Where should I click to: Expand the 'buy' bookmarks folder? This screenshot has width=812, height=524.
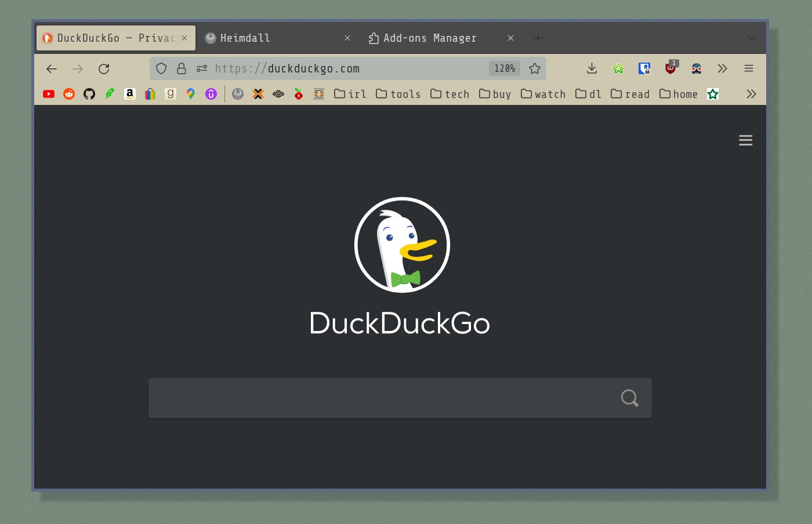495,94
